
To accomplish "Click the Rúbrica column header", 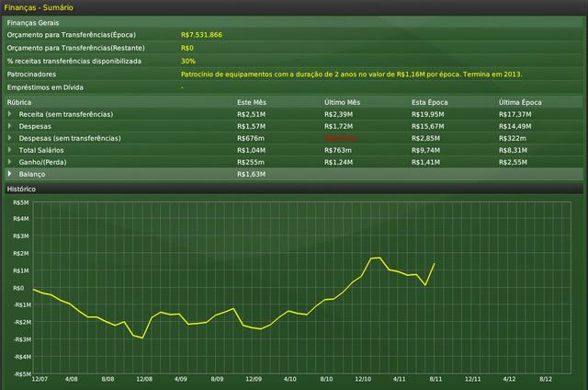I will 19,102.
